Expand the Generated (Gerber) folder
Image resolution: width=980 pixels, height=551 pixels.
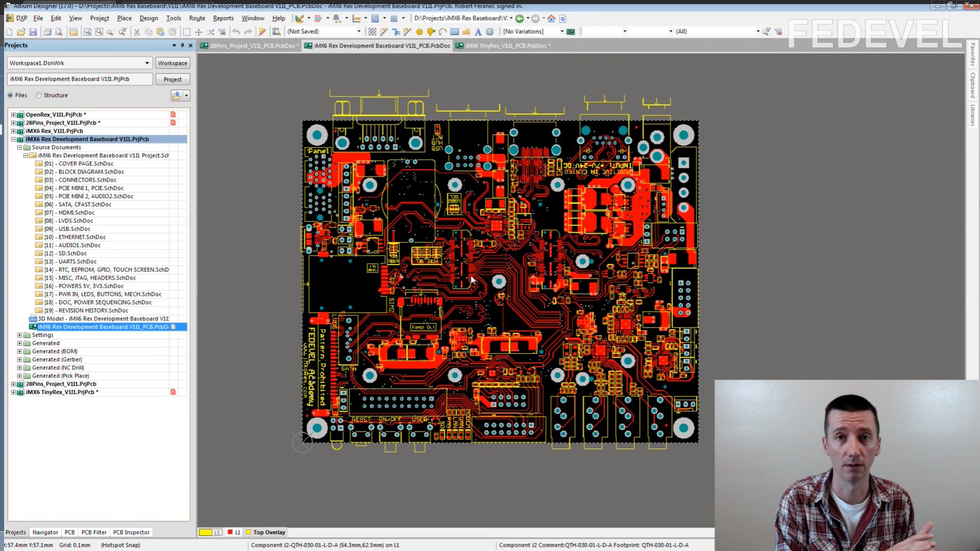click(19, 360)
